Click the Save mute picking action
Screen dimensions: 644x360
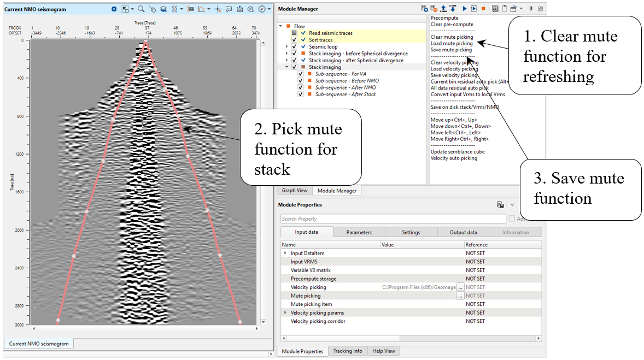451,50
